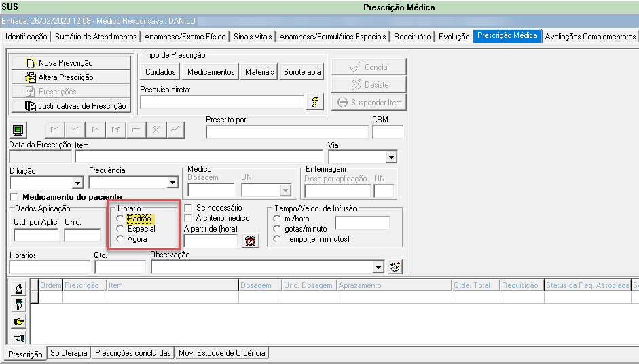
Task: Click the cancel edit X navigator icon
Action: click(x=156, y=130)
